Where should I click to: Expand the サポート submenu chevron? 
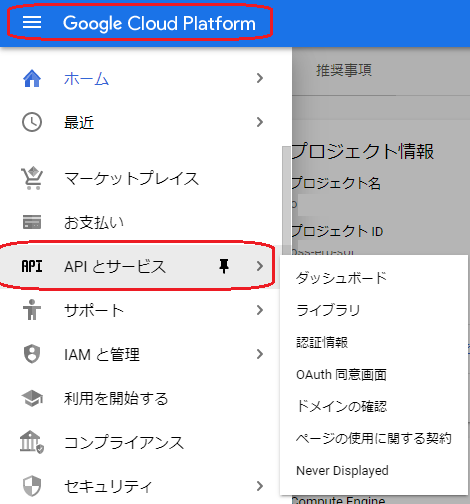click(260, 310)
